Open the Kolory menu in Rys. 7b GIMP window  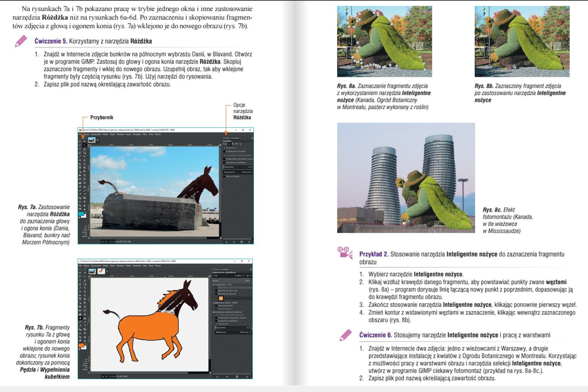pyautogui.click(x=128, y=266)
